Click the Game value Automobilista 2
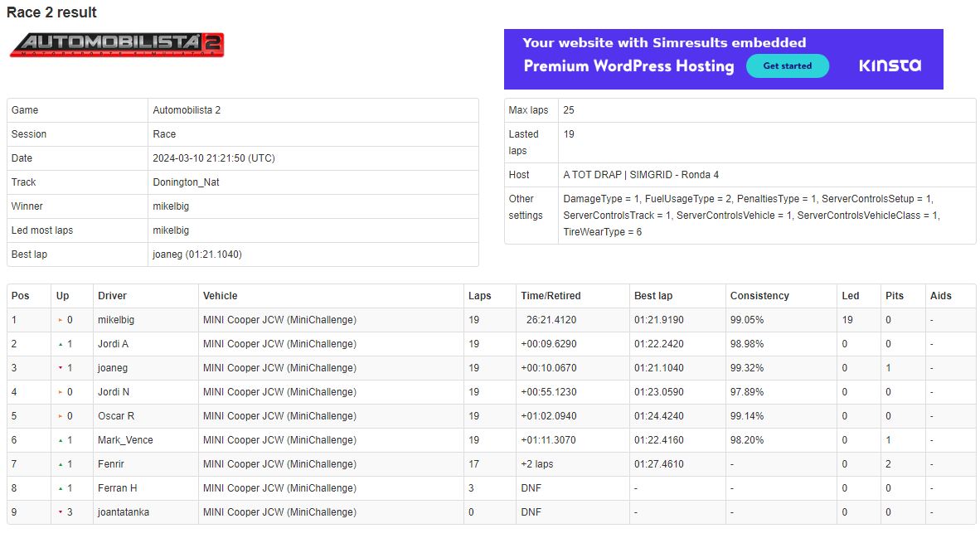 click(187, 110)
